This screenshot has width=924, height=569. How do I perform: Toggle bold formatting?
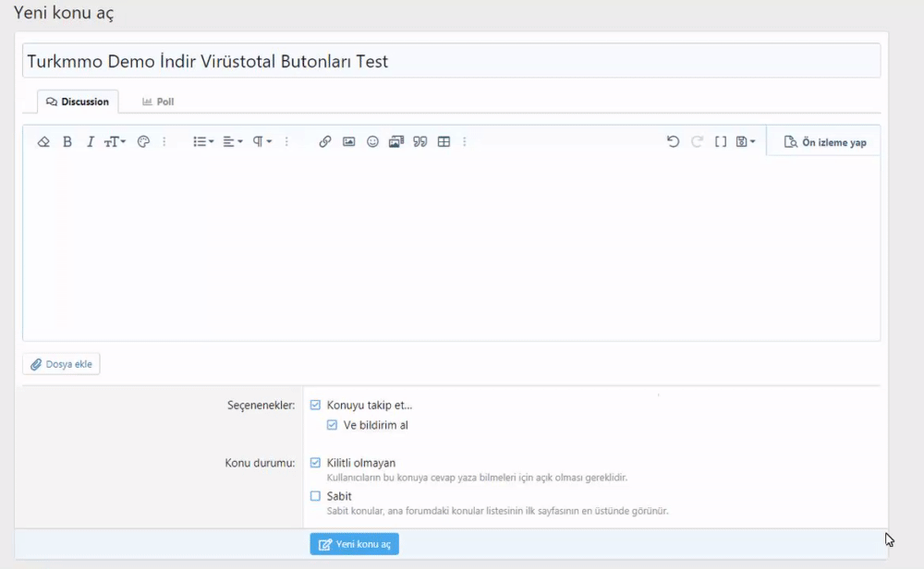coord(67,142)
